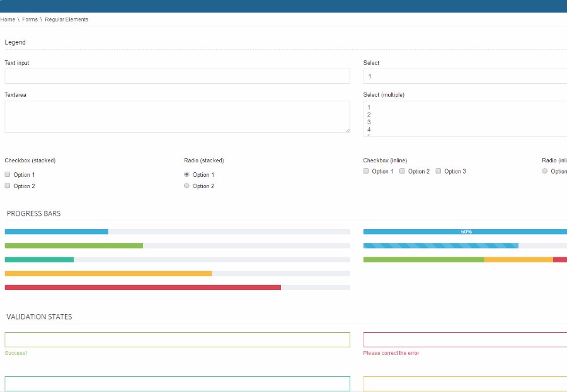Focus the Text input field
The image size is (567, 392).
pos(177,76)
